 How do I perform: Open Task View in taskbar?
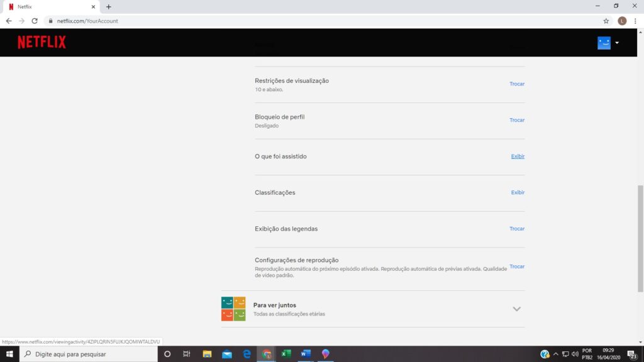point(187,354)
